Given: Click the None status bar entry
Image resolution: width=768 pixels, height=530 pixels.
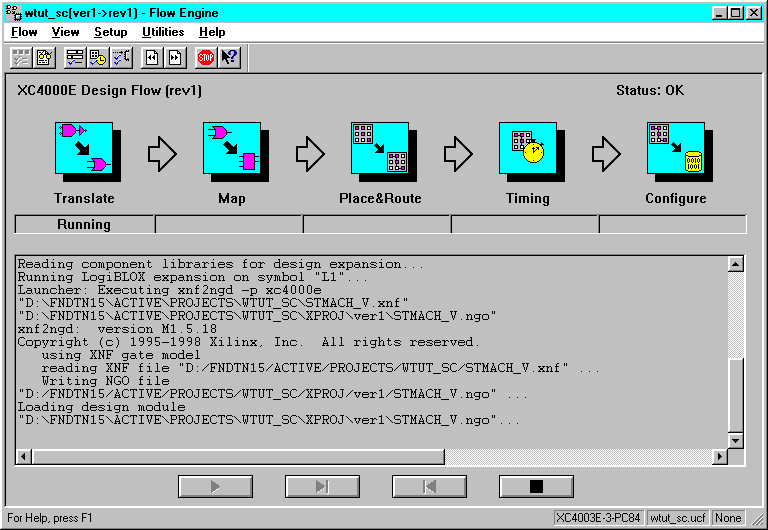Looking at the screenshot, I should point(728,518).
